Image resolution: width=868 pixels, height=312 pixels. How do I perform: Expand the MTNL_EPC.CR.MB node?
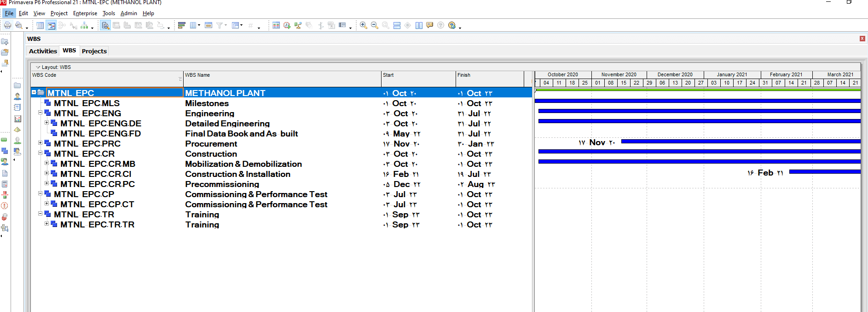tap(46, 163)
